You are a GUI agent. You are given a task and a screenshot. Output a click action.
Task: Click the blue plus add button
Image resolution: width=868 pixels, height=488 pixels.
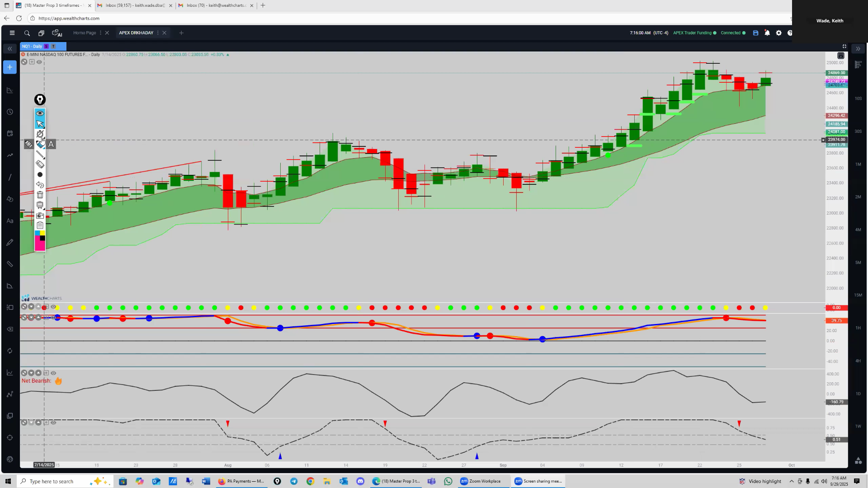coord(9,67)
